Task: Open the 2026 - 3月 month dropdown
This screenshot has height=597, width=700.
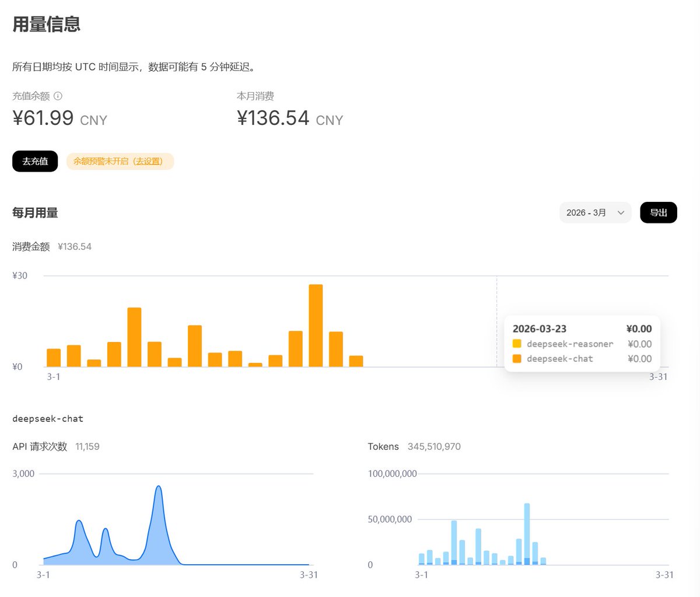Action: coord(595,212)
